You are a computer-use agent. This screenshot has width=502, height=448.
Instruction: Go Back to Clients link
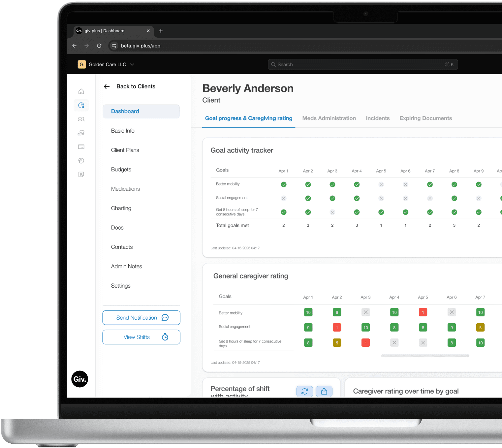pyautogui.click(x=136, y=86)
